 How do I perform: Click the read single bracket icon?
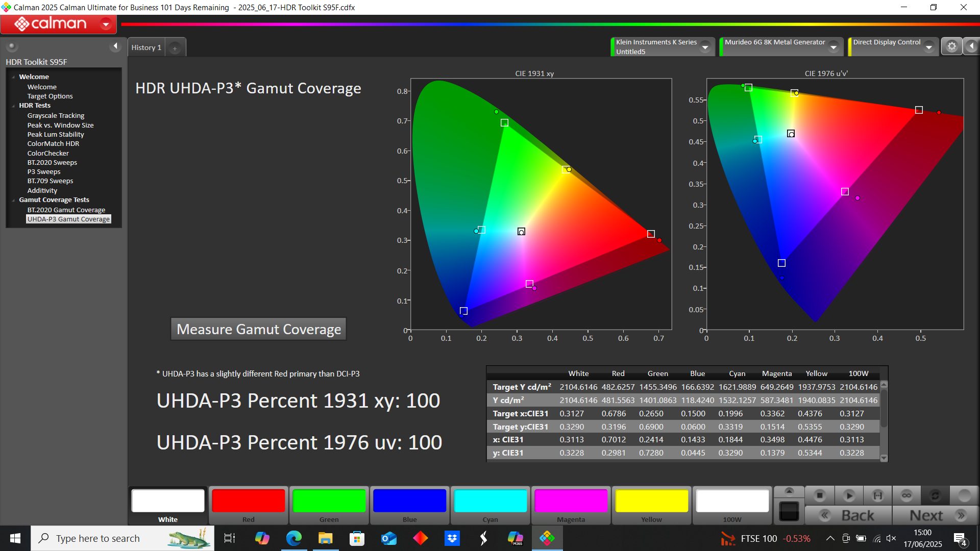tap(878, 495)
